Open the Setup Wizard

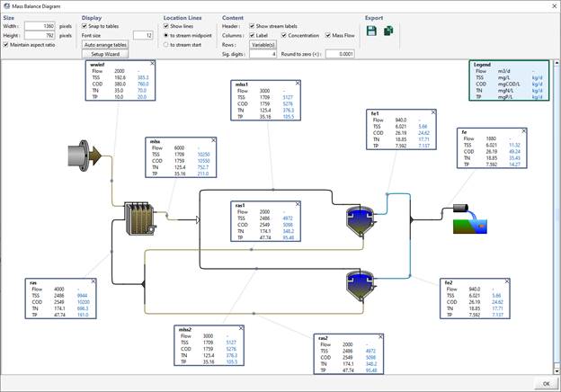tap(105, 54)
